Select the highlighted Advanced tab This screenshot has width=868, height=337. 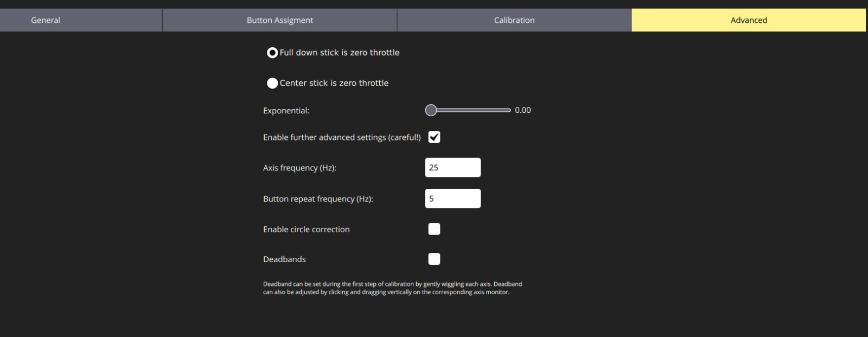(x=748, y=20)
